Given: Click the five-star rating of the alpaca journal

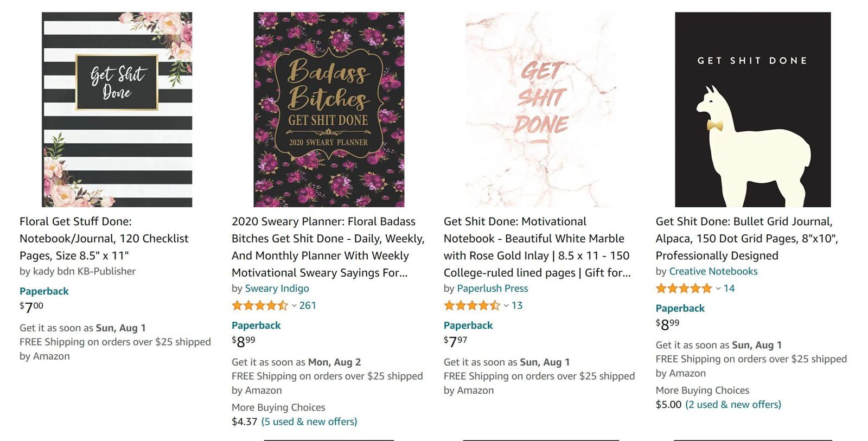Looking at the screenshot, I should tap(684, 288).
